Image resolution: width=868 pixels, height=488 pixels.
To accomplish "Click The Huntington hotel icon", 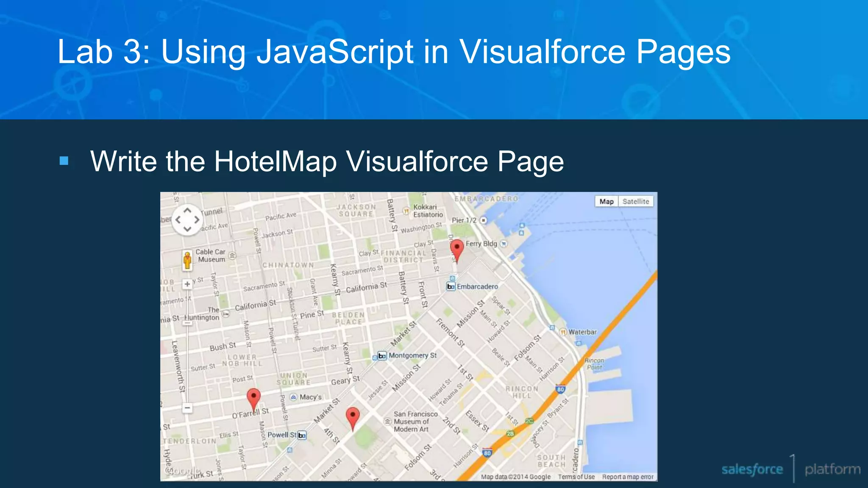I will 226,314.
